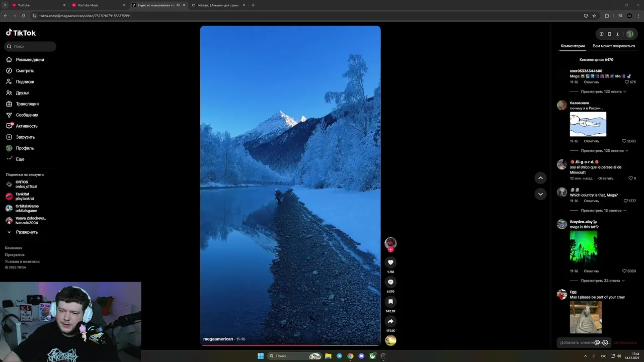
Task: Open comments via speech bubble icon
Action: (390, 282)
